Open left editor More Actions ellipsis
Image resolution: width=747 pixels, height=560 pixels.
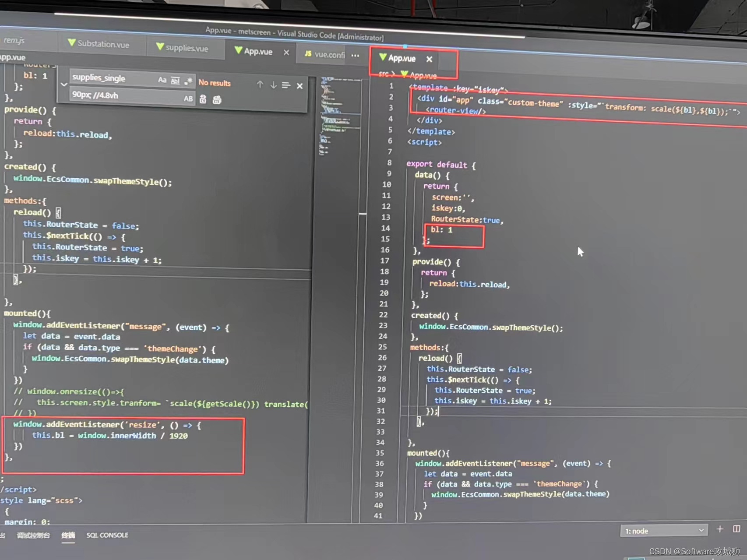[355, 56]
